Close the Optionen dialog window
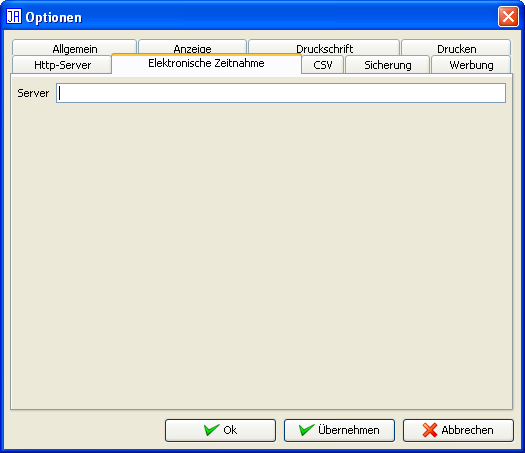Image resolution: width=525 pixels, height=453 pixels. coord(508,16)
